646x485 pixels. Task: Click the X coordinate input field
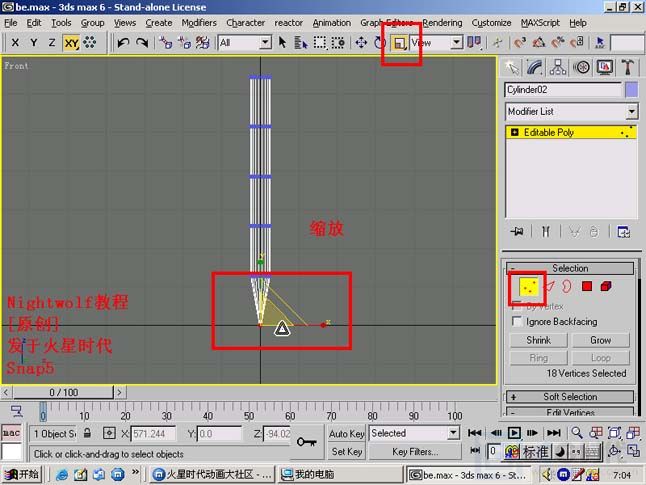coord(153,434)
